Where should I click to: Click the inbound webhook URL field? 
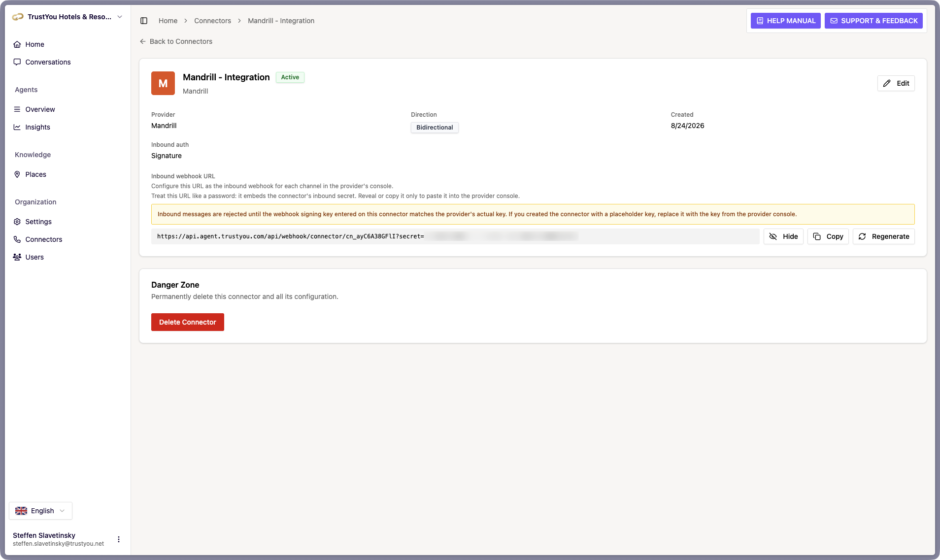[x=455, y=236]
